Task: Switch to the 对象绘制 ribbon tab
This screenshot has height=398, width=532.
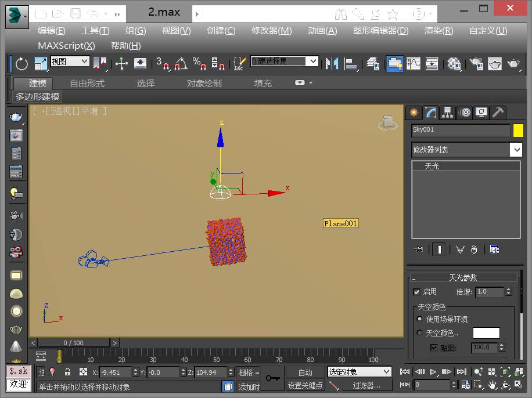Action: tap(204, 84)
